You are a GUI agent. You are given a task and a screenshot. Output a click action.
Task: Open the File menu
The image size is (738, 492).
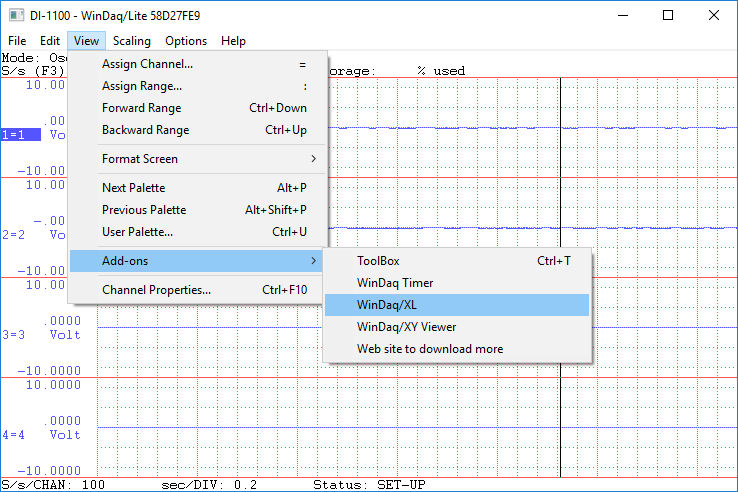coord(17,41)
